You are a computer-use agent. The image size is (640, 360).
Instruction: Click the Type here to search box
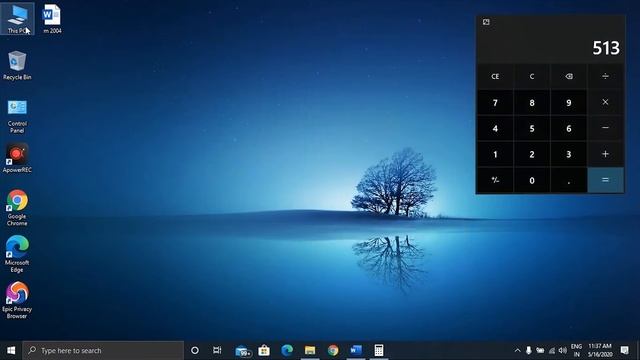point(103,350)
